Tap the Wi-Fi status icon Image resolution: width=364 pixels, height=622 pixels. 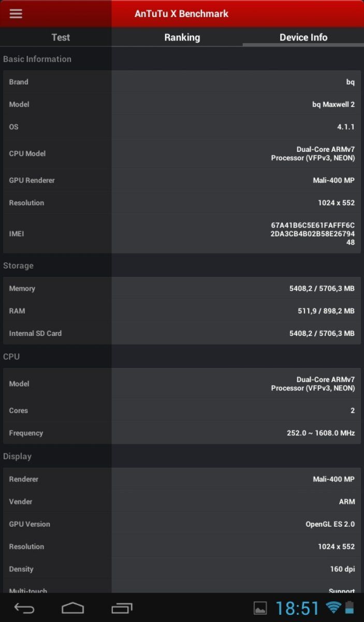coord(332,607)
